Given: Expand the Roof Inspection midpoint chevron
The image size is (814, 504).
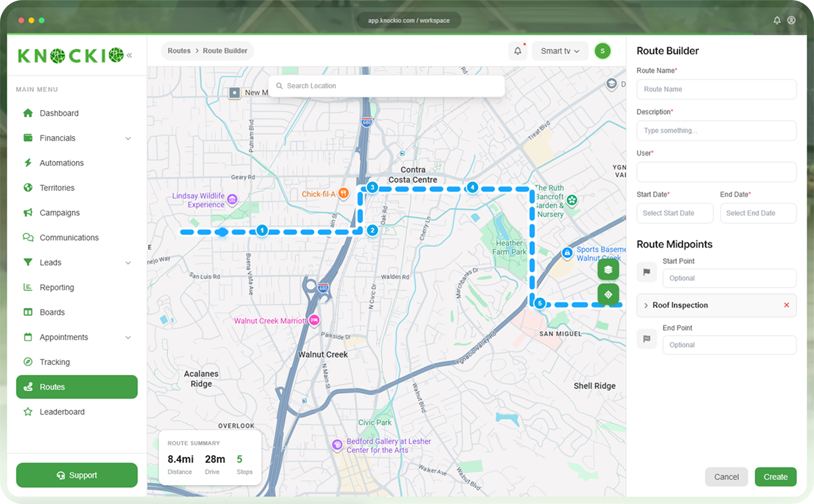Looking at the screenshot, I should pos(646,305).
